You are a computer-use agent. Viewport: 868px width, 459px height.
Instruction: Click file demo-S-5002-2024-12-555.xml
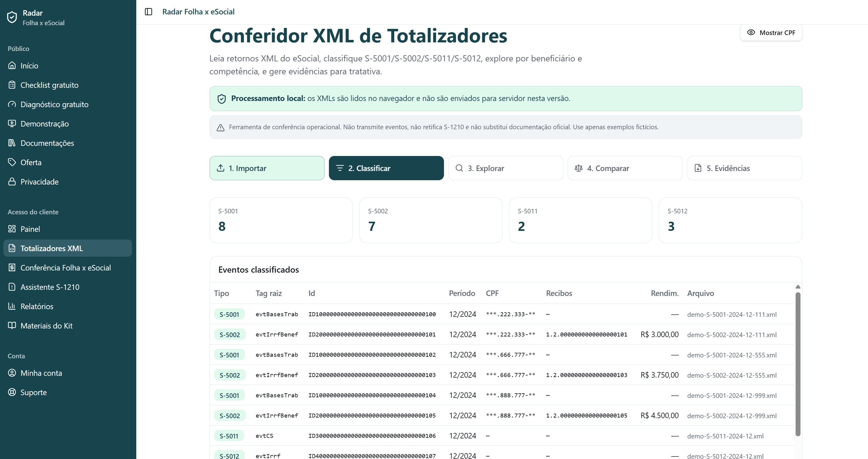point(732,375)
